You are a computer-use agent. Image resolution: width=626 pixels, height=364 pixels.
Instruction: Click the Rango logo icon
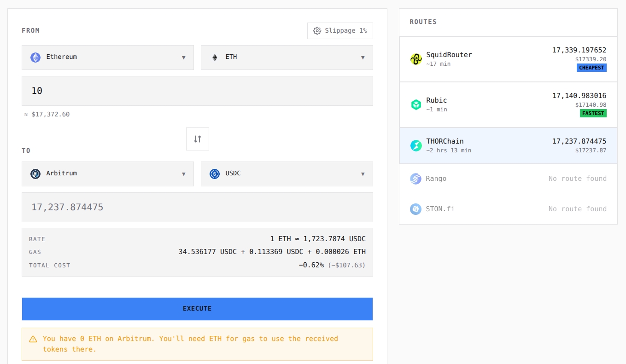point(416,179)
